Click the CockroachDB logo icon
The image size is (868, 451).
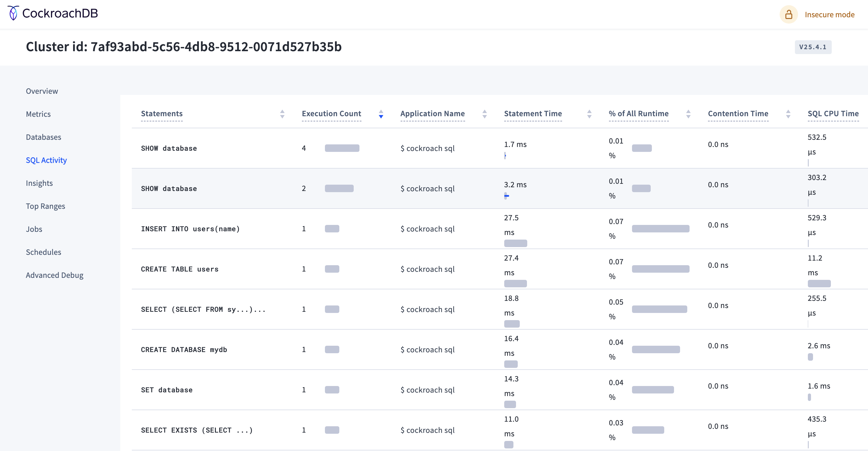pyautogui.click(x=13, y=13)
